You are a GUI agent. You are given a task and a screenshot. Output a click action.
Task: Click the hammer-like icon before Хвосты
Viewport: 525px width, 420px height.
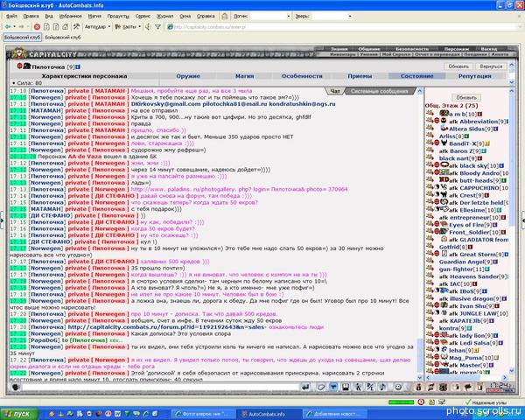click(x=117, y=27)
